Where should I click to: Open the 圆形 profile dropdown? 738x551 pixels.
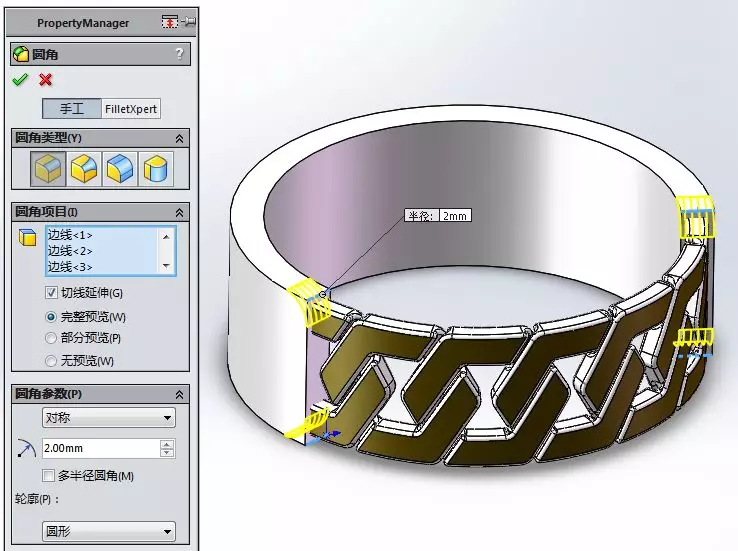pyautogui.click(x=109, y=531)
